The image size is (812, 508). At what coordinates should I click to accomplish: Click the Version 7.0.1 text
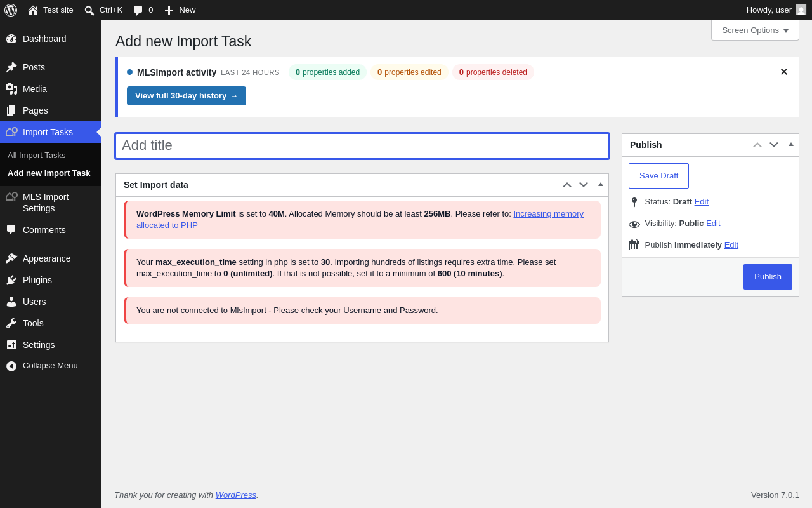tap(775, 495)
